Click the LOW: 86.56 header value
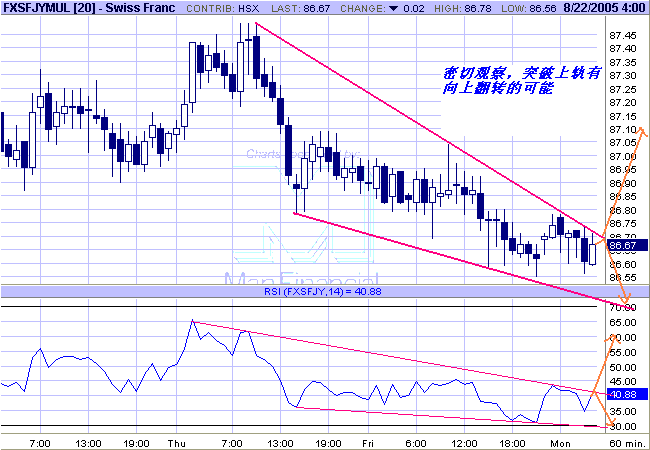This screenshot has width=650, height=450. pyautogui.click(x=529, y=8)
